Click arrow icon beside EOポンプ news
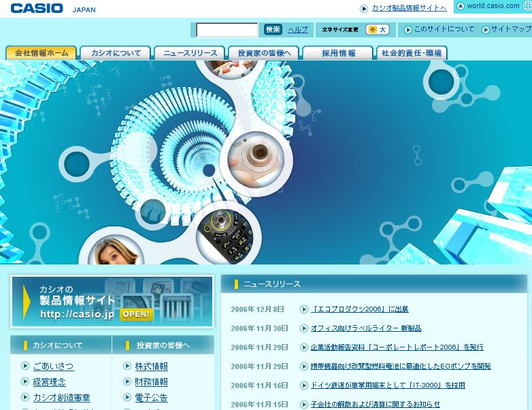This screenshot has width=532, height=410. point(304,366)
